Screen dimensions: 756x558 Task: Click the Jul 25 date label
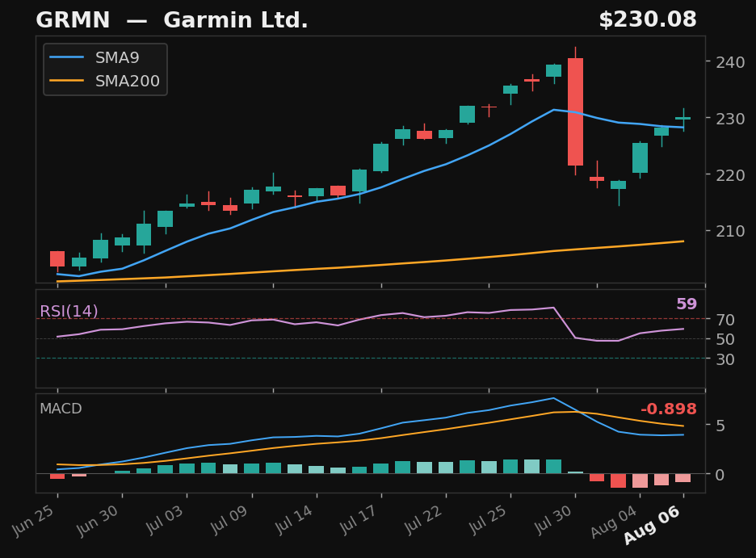coord(488,519)
